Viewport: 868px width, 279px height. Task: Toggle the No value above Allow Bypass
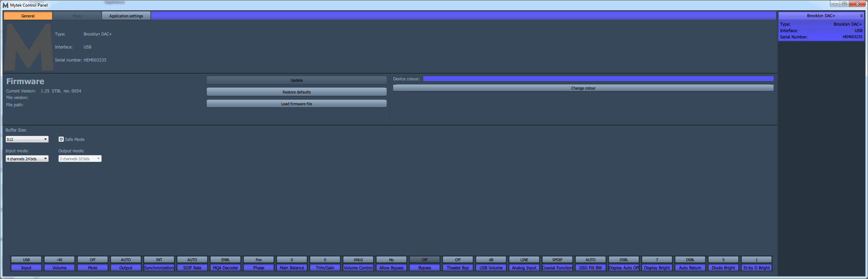click(391, 260)
